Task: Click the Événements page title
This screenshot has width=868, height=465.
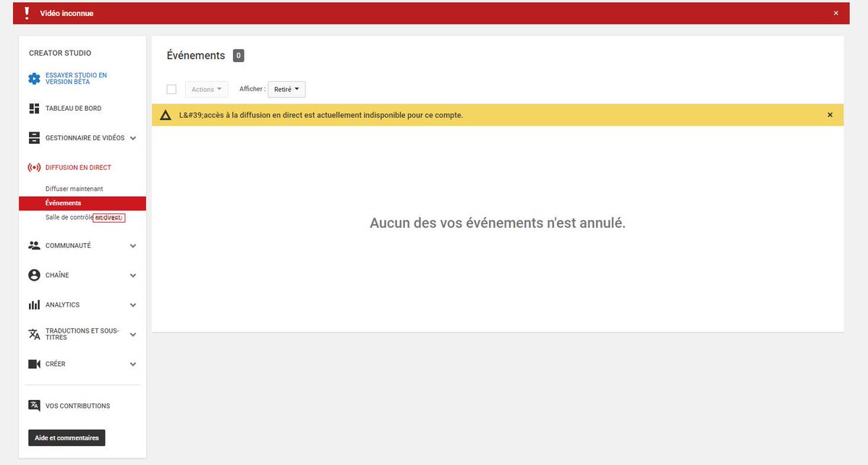Action: (x=196, y=56)
